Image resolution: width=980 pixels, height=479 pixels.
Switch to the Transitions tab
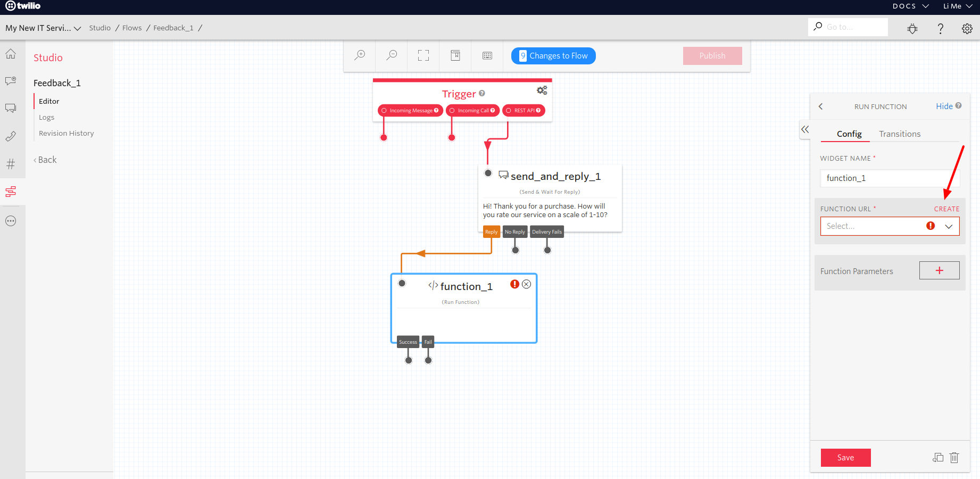click(x=900, y=134)
